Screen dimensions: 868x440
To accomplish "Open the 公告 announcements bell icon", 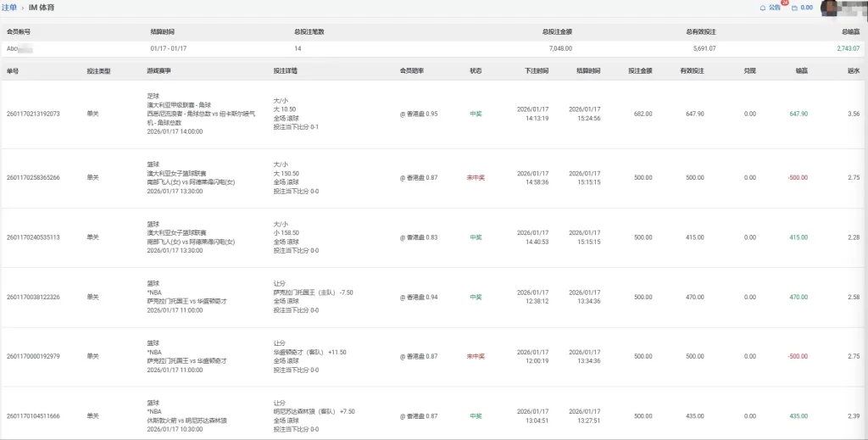I will [762, 8].
